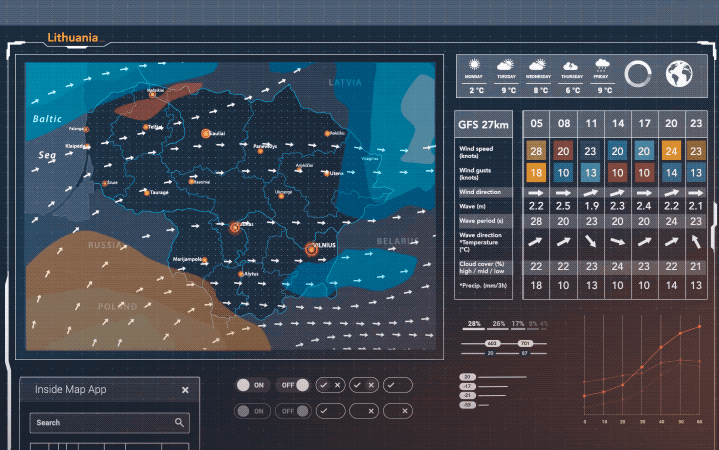
Task: Select the 23 hour column header
Action: (696, 123)
